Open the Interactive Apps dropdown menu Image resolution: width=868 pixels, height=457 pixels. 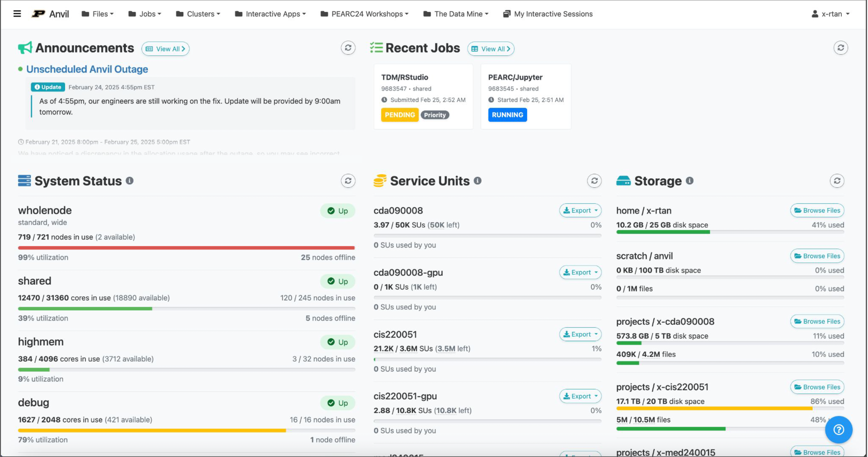271,14
